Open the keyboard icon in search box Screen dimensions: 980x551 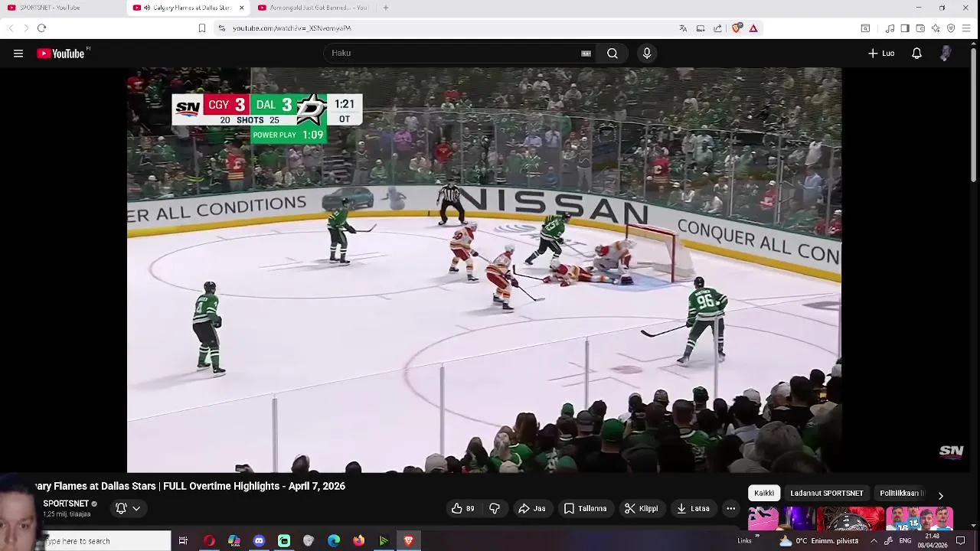pyautogui.click(x=586, y=54)
